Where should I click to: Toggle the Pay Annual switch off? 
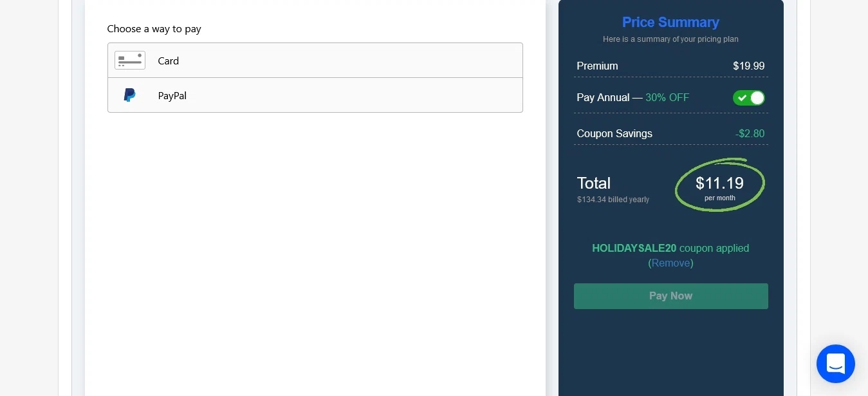(749, 98)
